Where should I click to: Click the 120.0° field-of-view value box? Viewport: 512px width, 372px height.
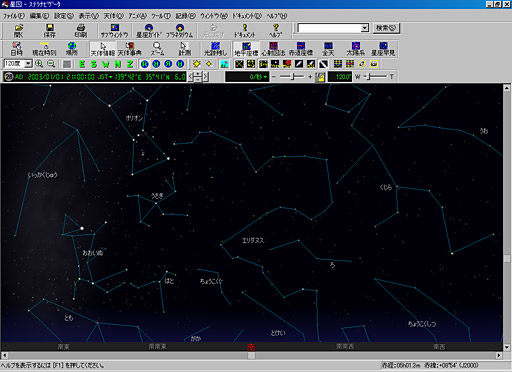[x=340, y=77]
